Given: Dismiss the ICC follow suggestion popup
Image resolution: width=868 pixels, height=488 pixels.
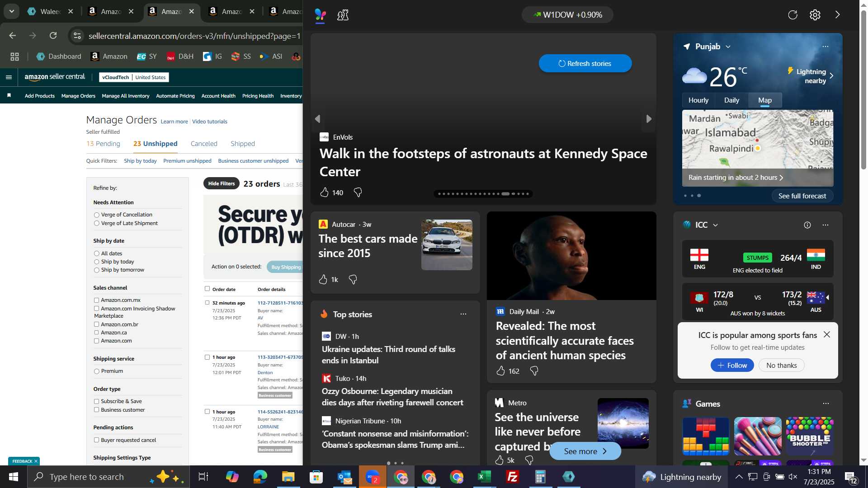Looking at the screenshot, I should pos(827,335).
